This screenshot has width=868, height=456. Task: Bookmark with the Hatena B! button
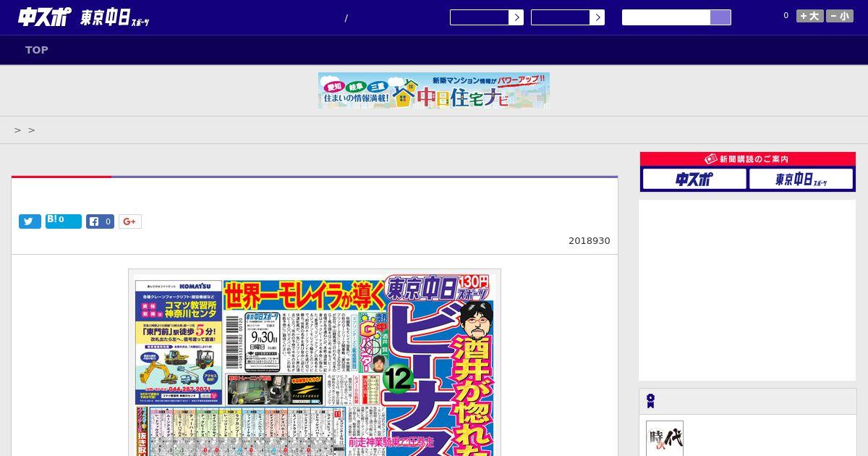pos(64,221)
